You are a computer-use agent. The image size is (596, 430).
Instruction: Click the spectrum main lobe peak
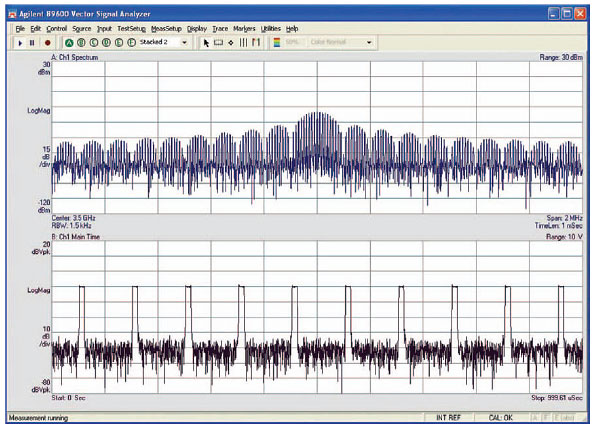317,113
